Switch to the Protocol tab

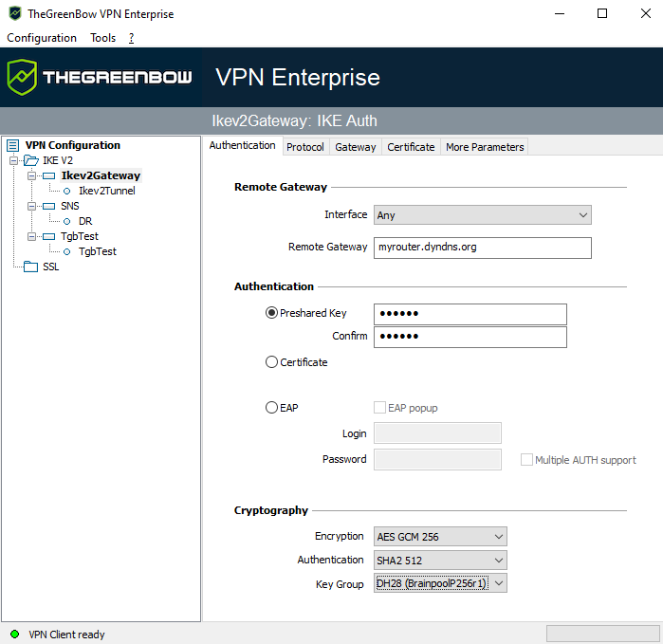pos(304,147)
